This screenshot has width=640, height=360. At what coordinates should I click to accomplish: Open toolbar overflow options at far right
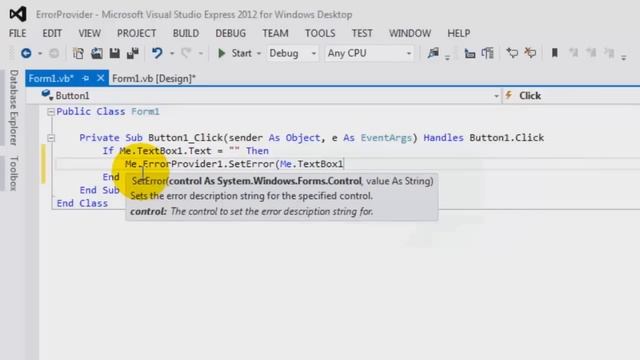624,57
